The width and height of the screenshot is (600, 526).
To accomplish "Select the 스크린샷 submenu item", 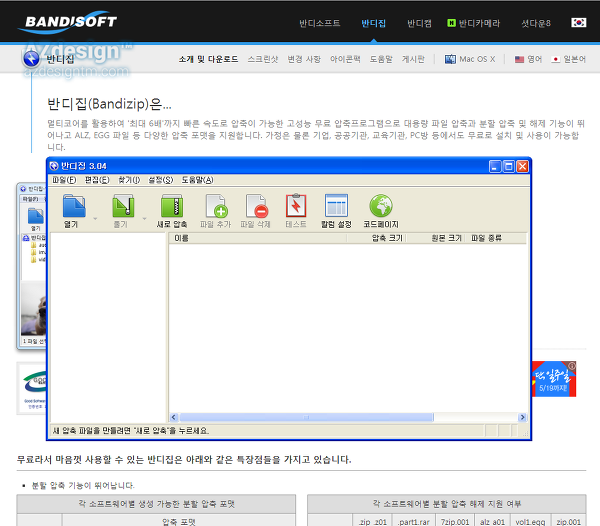I will (x=262, y=59).
